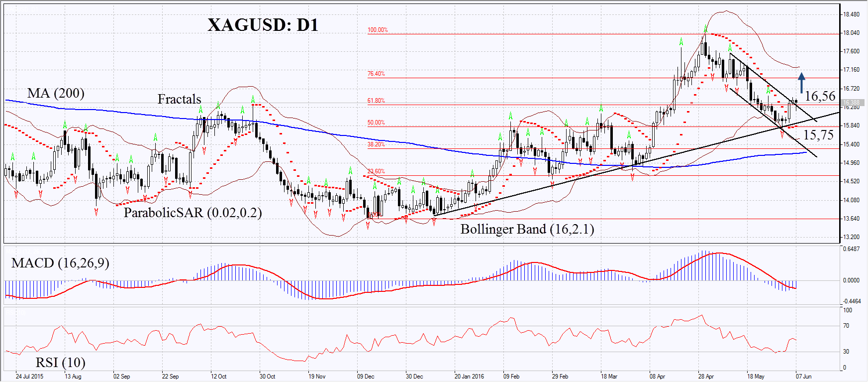Select the 15.840 price axis value
The image size is (868, 382).
[x=851, y=126]
